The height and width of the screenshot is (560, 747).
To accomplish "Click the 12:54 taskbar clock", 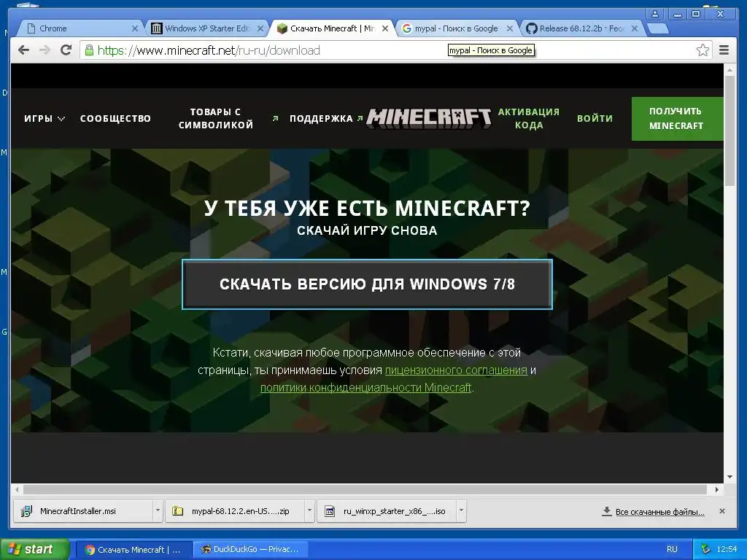I will tap(727, 550).
